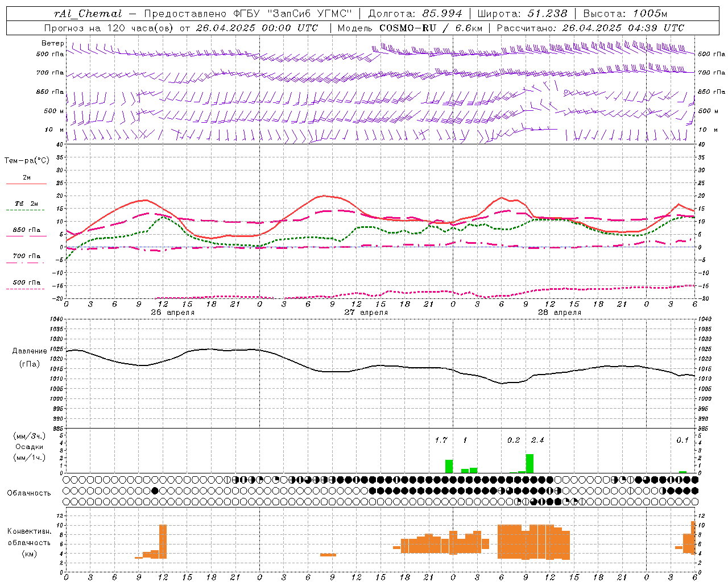728x582 pixels.
Task: Click the 27 апреля date label
Action: pyautogui.click(x=366, y=313)
